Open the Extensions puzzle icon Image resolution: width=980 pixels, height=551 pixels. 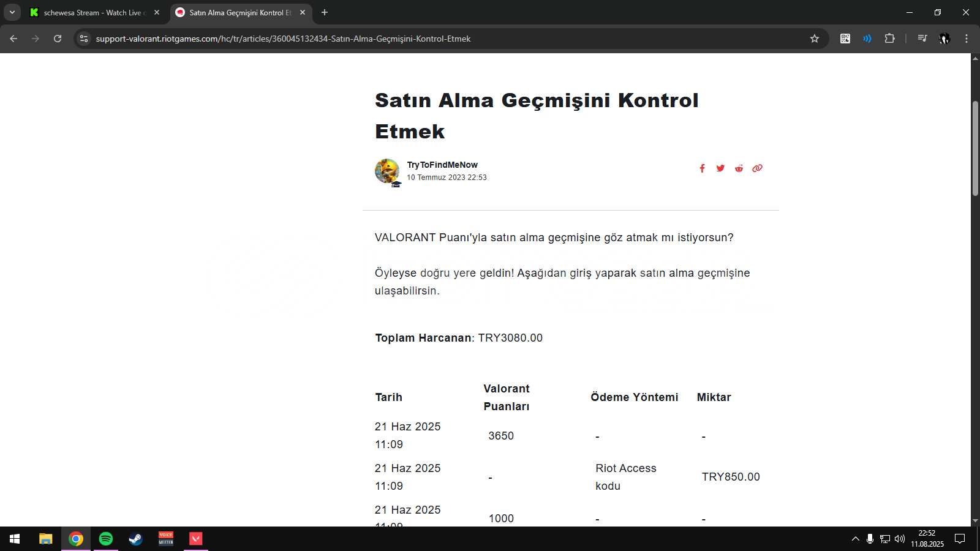[889, 39]
